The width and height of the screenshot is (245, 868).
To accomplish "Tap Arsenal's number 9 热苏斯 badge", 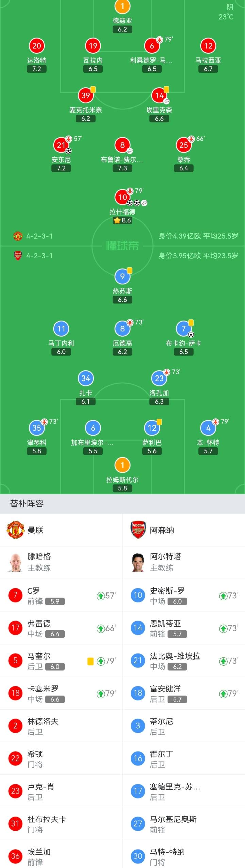I will [122, 277].
